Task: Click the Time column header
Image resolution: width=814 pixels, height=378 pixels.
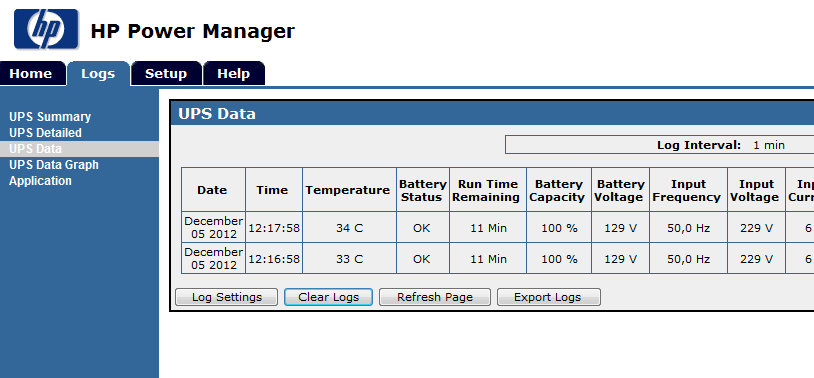Action: pyautogui.click(x=274, y=190)
